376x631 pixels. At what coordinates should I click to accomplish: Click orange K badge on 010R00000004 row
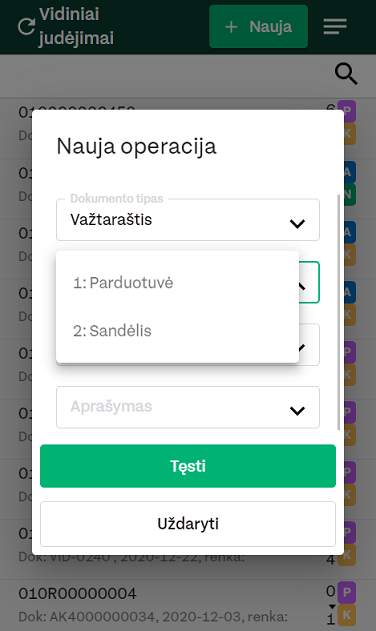(346, 615)
